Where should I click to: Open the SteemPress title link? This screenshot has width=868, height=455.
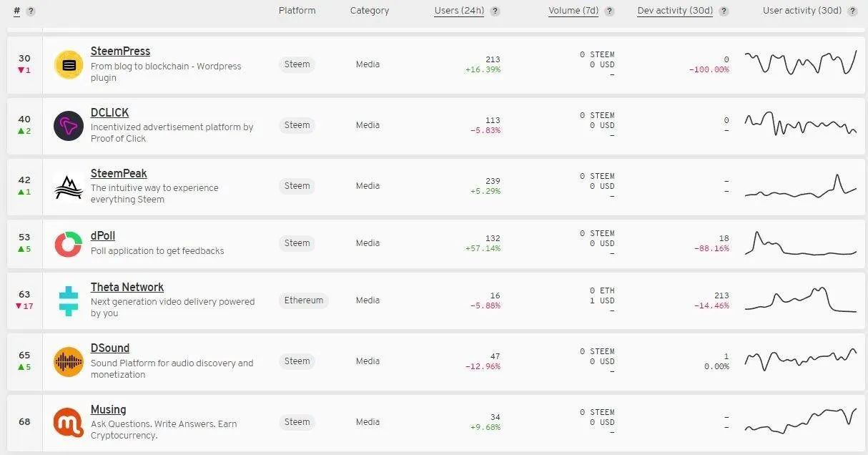coord(120,52)
